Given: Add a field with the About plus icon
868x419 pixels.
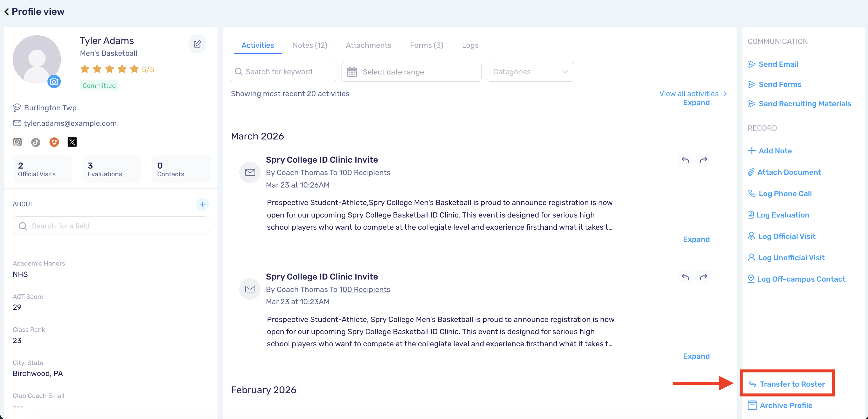Looking at the screenshot, I should (202, 204).
